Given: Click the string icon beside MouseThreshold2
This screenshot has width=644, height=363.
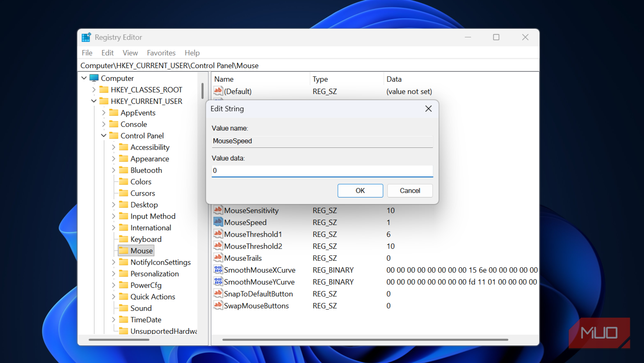Looking at the screenshot, I should [218, 246].
